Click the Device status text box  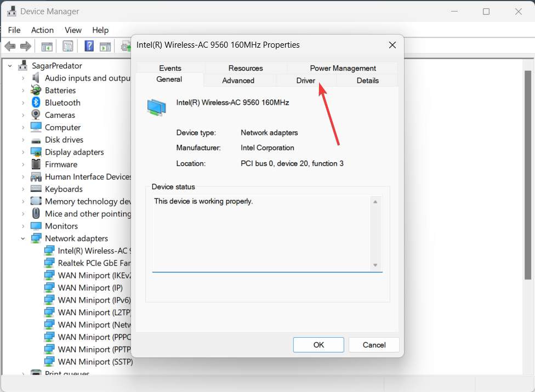coord(267,234)
